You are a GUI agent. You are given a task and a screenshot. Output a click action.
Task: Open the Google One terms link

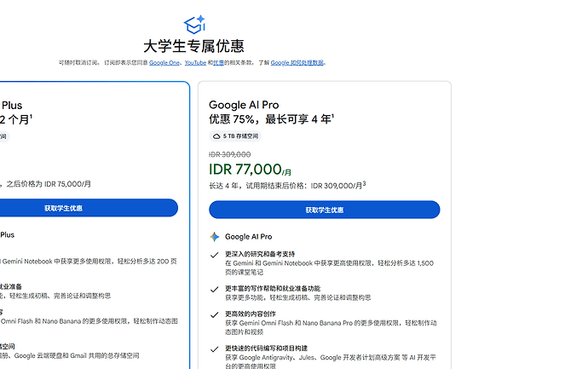click(x=164, y=62)
